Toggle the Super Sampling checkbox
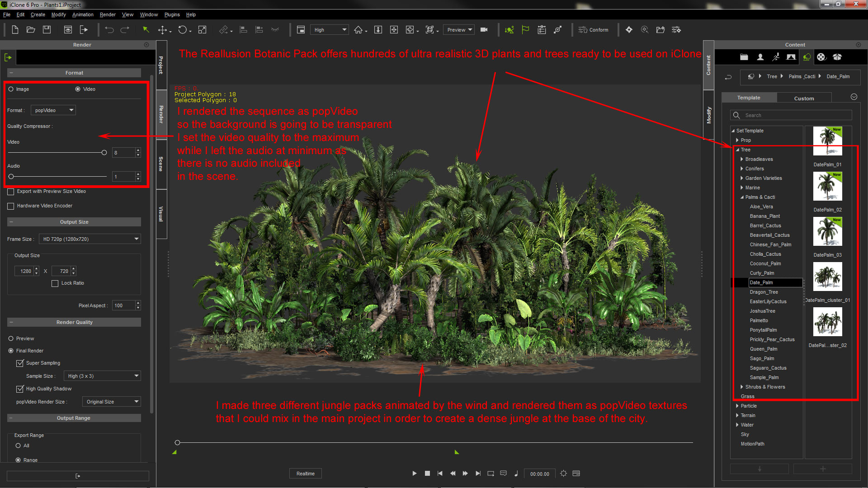Screen dimensions: 868x488 click(20, 363)
